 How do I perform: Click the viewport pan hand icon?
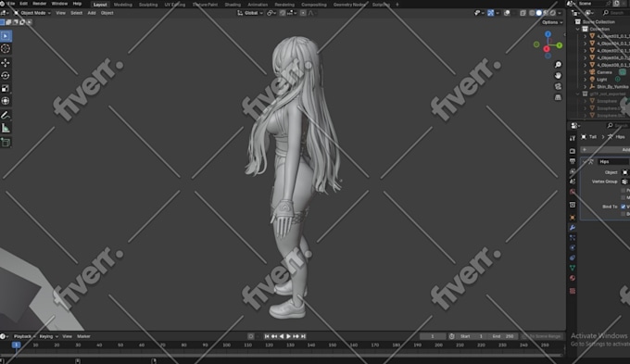(x=558, y=76)
